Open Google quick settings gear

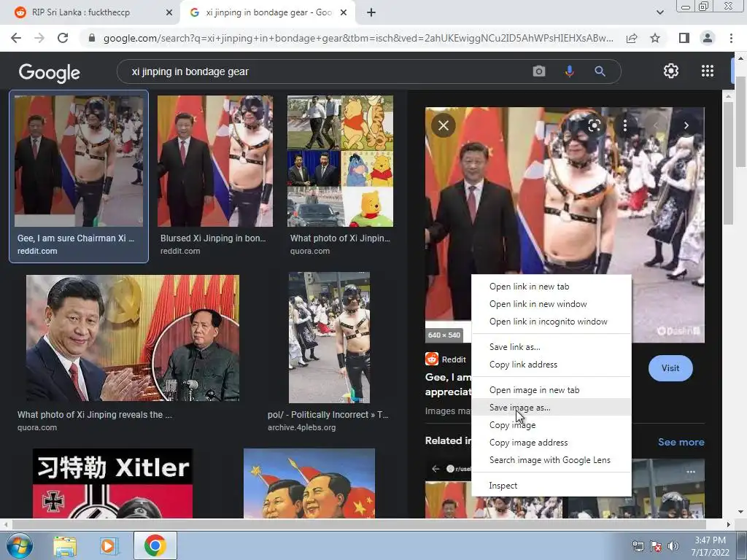coord(671,71)
